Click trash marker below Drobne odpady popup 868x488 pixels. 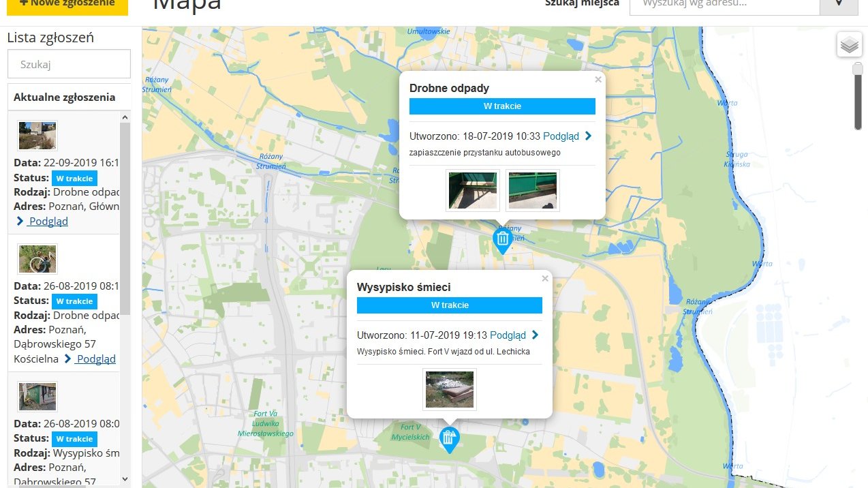click(x=502, y=239)
